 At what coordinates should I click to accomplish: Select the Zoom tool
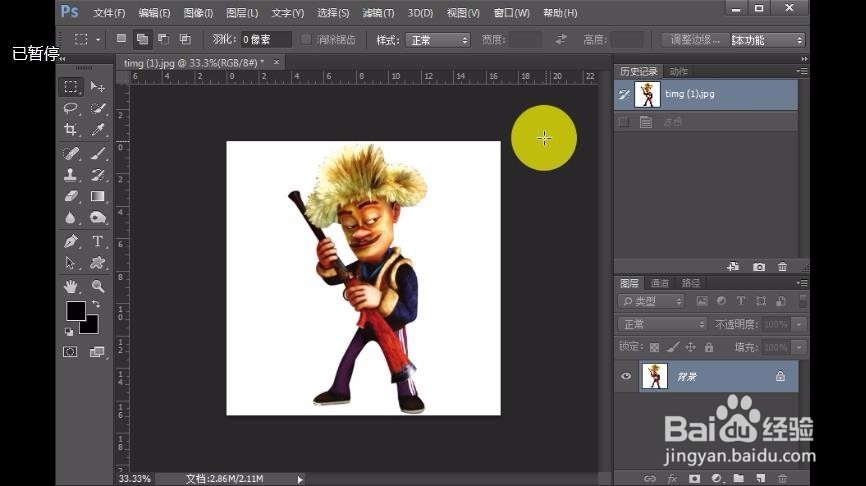click(x=98, y=286)
